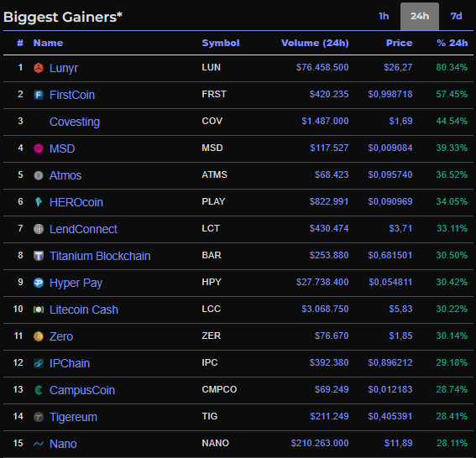
Task: Open the Atmos coin link
Action: pos(65,175)
